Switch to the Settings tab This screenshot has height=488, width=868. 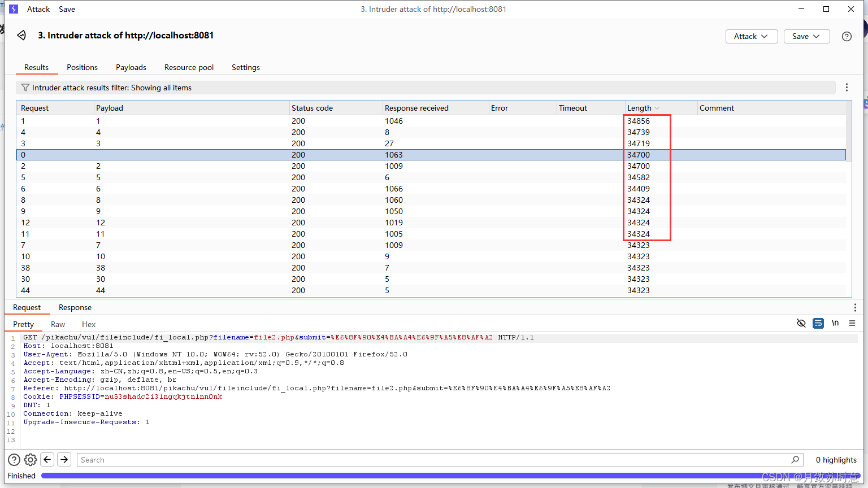click(246, 67)
